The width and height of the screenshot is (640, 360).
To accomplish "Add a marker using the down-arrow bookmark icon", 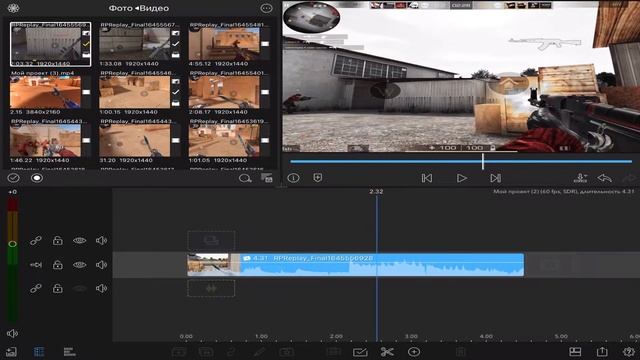I will click(x=318, y=178).
